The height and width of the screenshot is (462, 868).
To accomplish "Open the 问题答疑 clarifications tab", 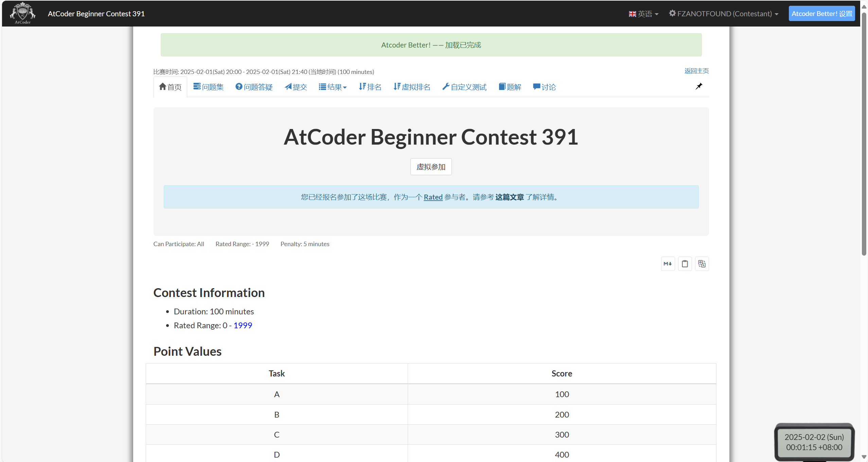I will click(254, 87).
